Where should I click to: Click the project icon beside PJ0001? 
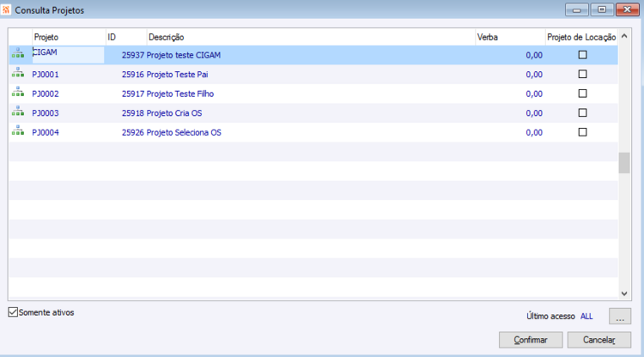click(x=18, y=72)
